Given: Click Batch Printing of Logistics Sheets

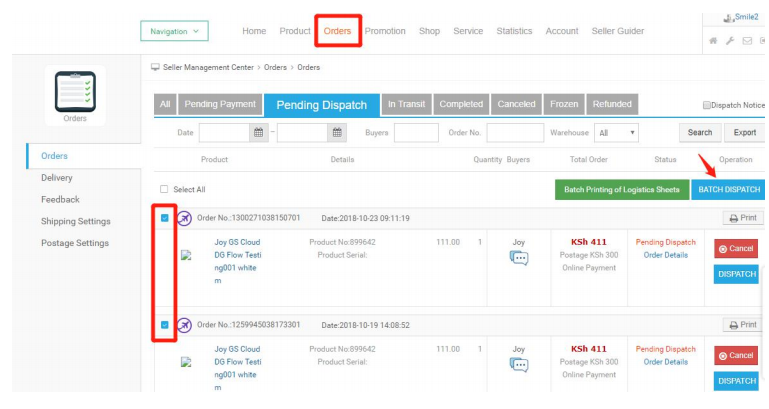Looking at the screenshot, I should coord(621,189).
